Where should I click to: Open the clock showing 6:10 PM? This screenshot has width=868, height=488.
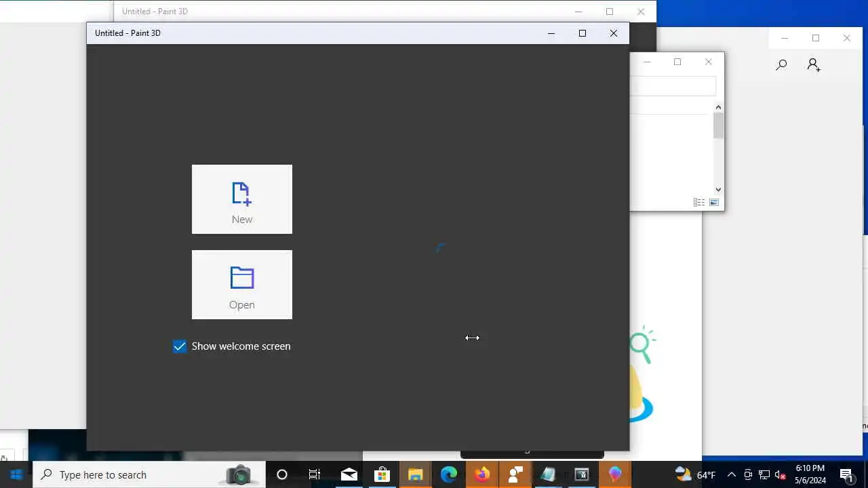point(810,474)
